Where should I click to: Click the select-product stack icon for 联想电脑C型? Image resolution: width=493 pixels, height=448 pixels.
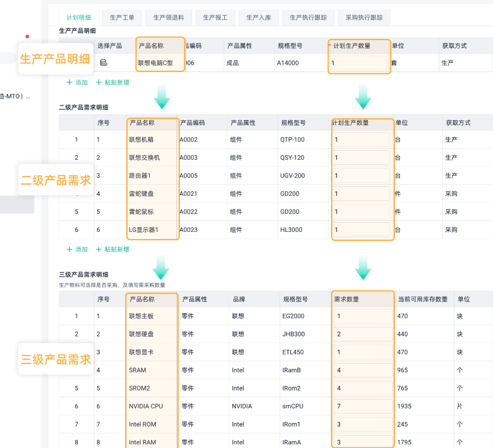pyautogui.click(x=103, y=63)
